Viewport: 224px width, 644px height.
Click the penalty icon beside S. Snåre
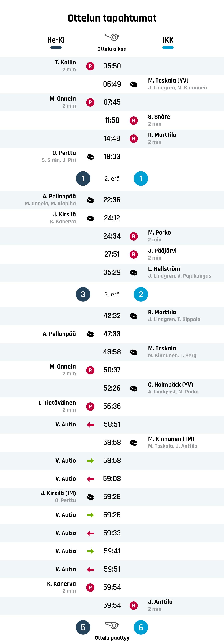[134, 121]
